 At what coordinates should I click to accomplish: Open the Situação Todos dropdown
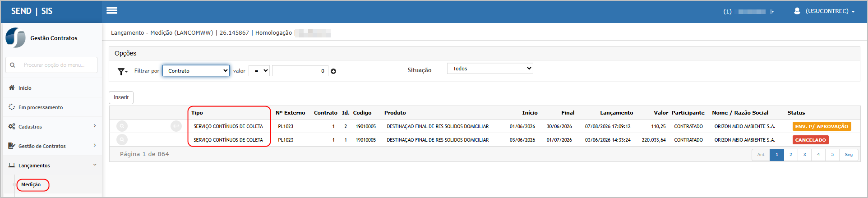pos(490,69)
